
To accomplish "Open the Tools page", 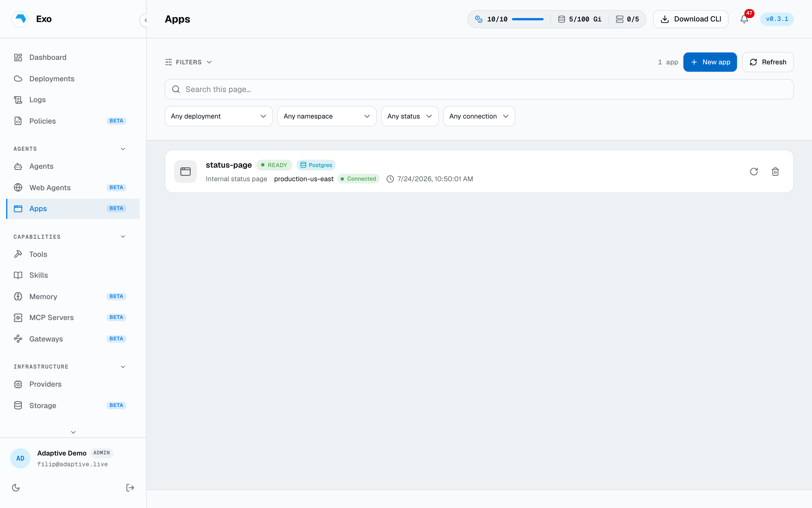I will [73, 254].
